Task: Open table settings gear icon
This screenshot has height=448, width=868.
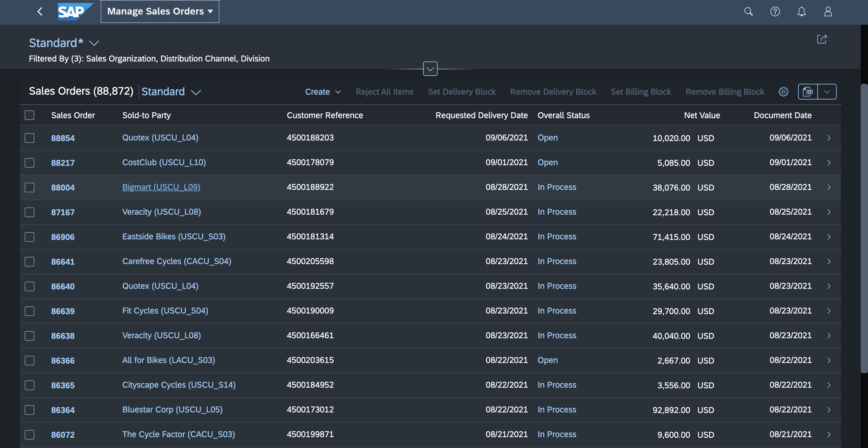Action: tap(783, 92)
